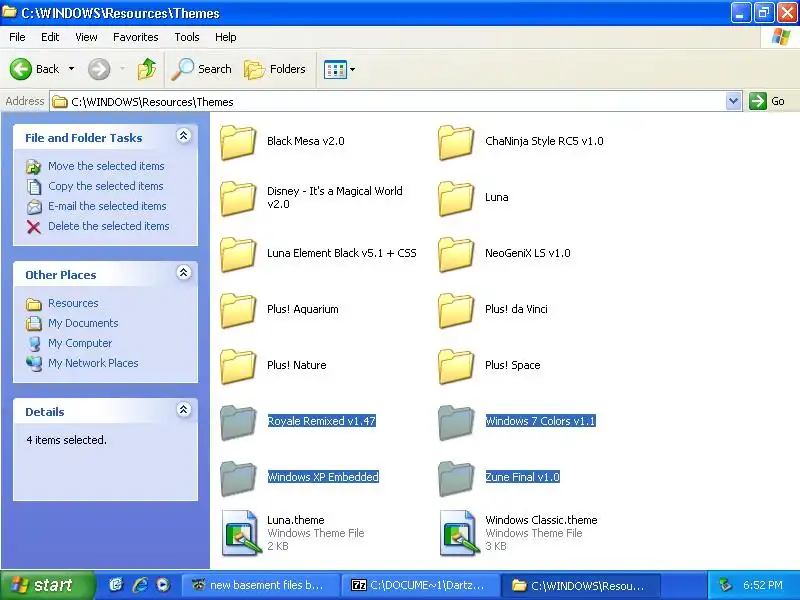Click the Show Desktop quick launch icon

point(116,585)
